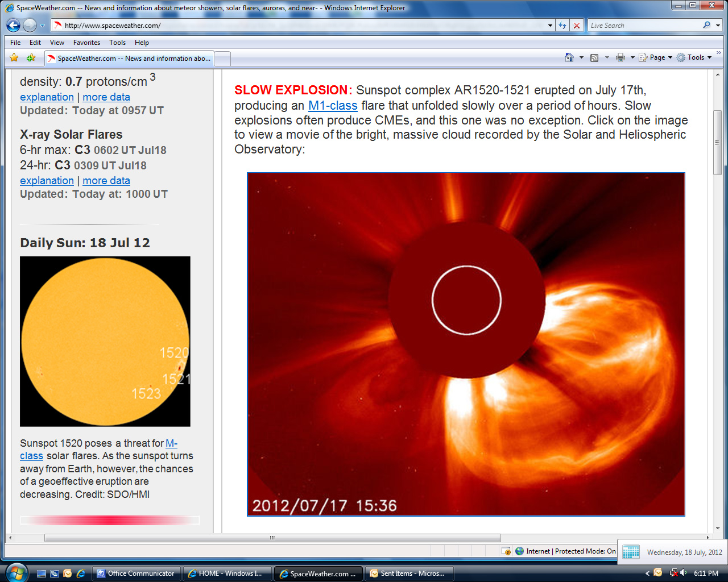This screenshot has width=728, height=582.
Task: Click the Daily Sun image thumbnail
Action: 105,342
